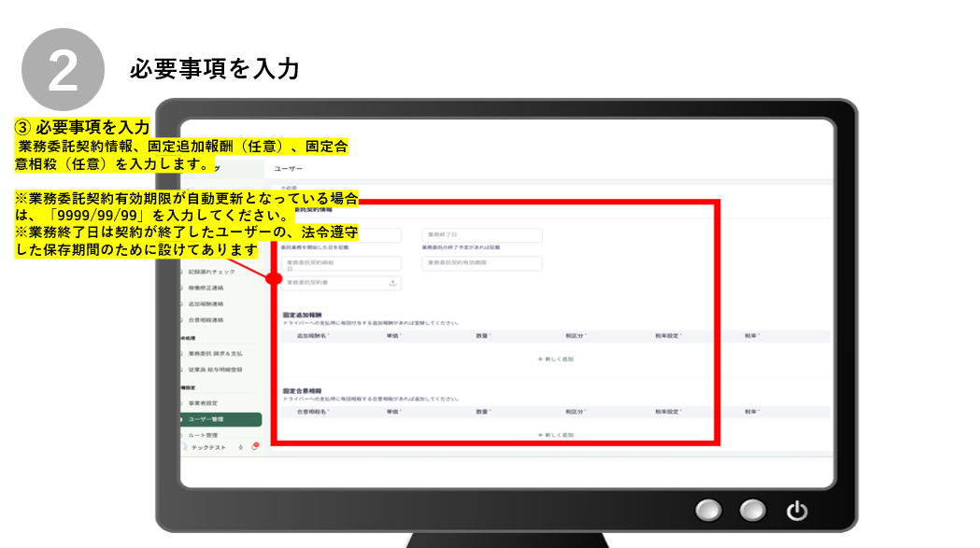
Task: Click the 合意相殺連絡 sidebar icon
Action: [x=181, y=320]
